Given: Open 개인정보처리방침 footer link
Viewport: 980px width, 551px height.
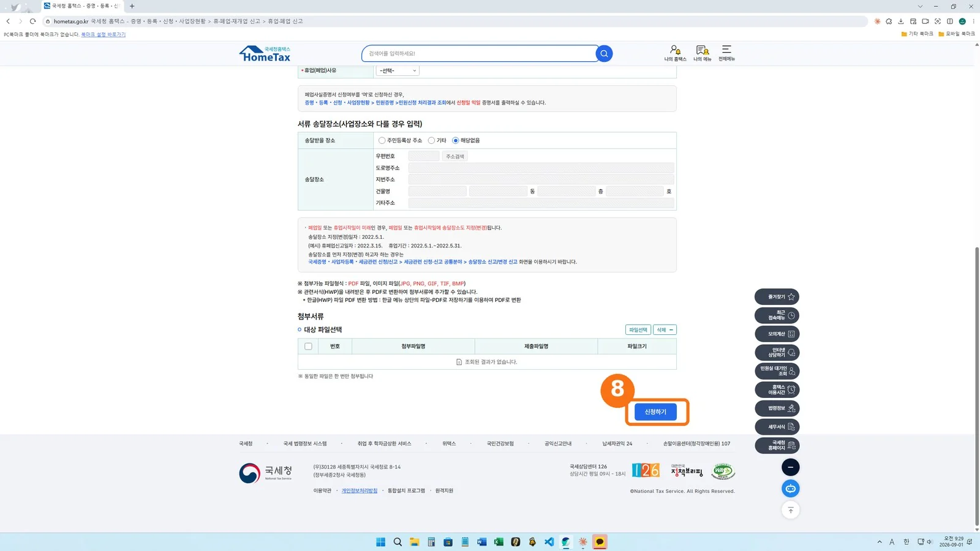Looking at the screenshot, I should coord(360,491).
